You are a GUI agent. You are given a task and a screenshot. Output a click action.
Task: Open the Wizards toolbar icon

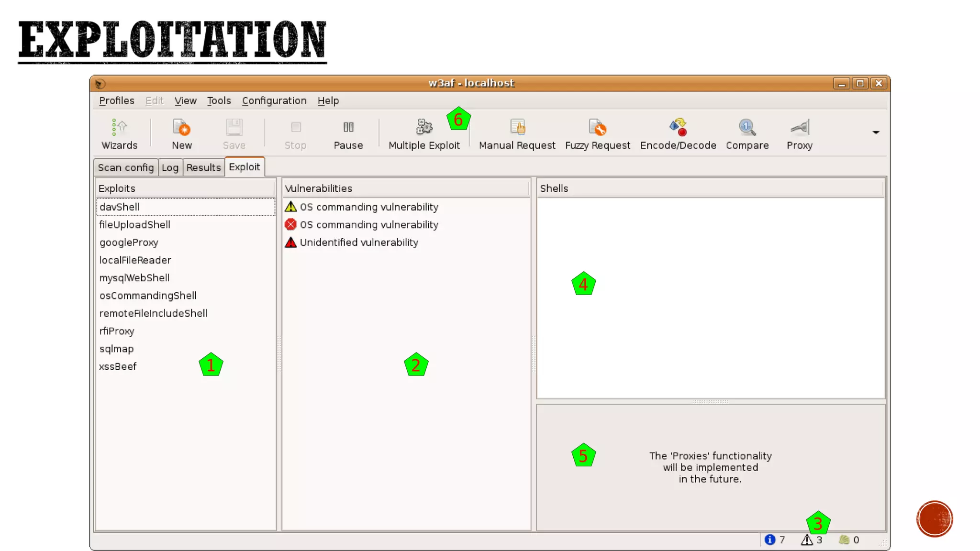119,134
